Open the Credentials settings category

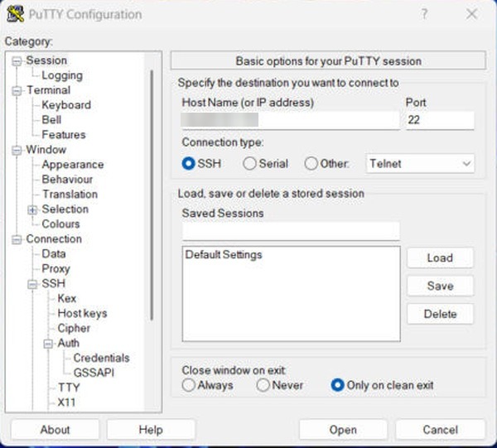pos(101,358)
